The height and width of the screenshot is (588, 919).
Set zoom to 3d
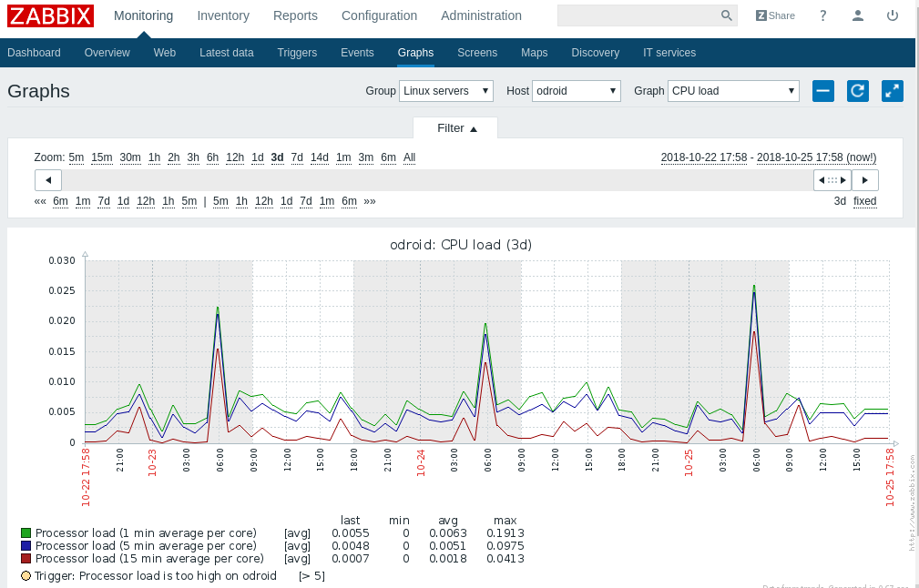click(277, 157)
